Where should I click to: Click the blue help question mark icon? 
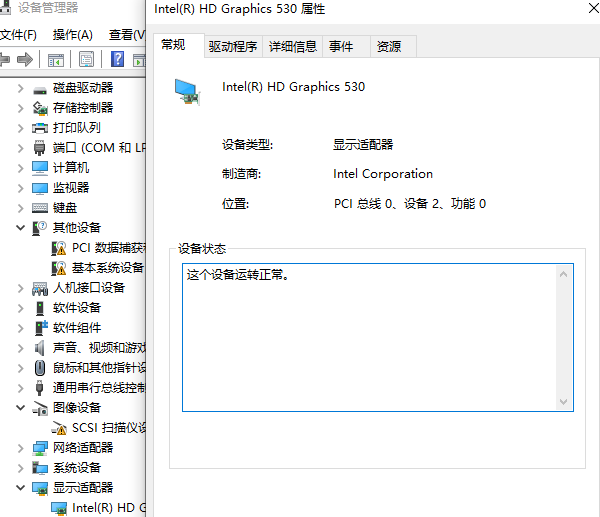coord(117,59)
